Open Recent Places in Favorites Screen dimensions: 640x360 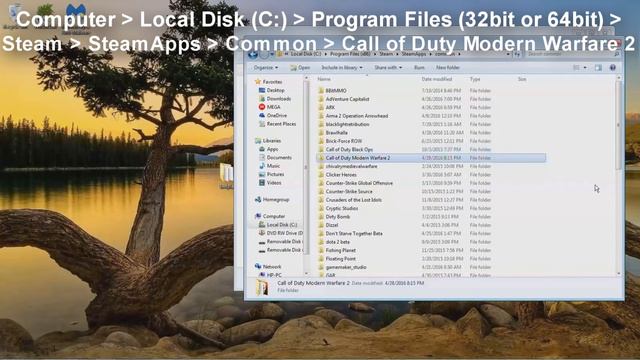click(x=278, y=124)
